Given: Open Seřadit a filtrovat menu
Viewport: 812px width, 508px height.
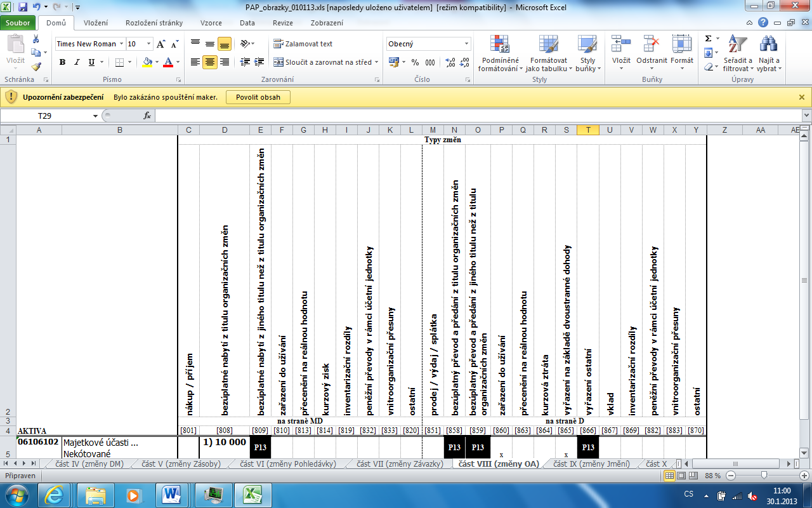Looking at the screenshot, I should (x=738, y=54).
